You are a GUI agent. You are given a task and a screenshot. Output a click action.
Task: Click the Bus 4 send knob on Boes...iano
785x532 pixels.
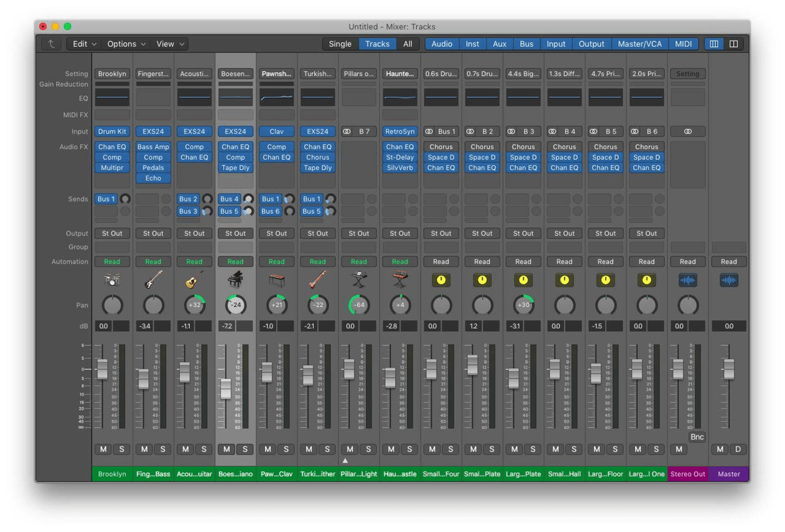[249, 199]
